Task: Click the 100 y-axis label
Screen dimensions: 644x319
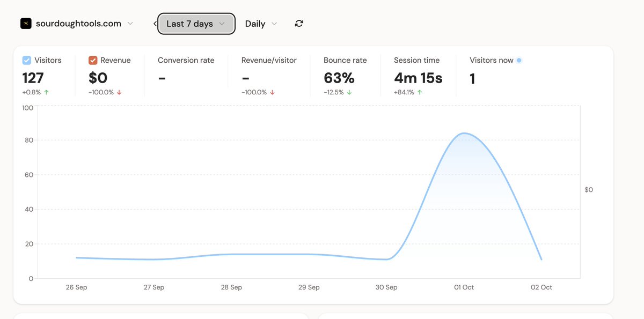Action: 27,108
